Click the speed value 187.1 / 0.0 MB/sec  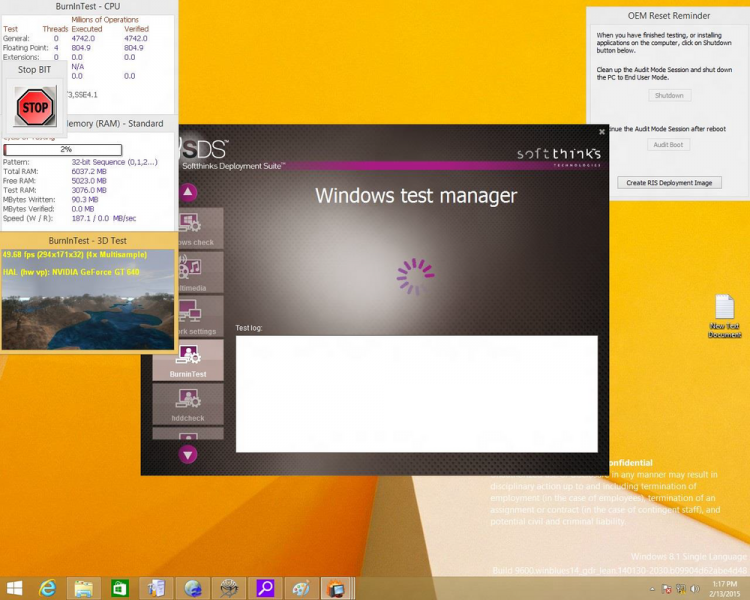coord(104,218)
